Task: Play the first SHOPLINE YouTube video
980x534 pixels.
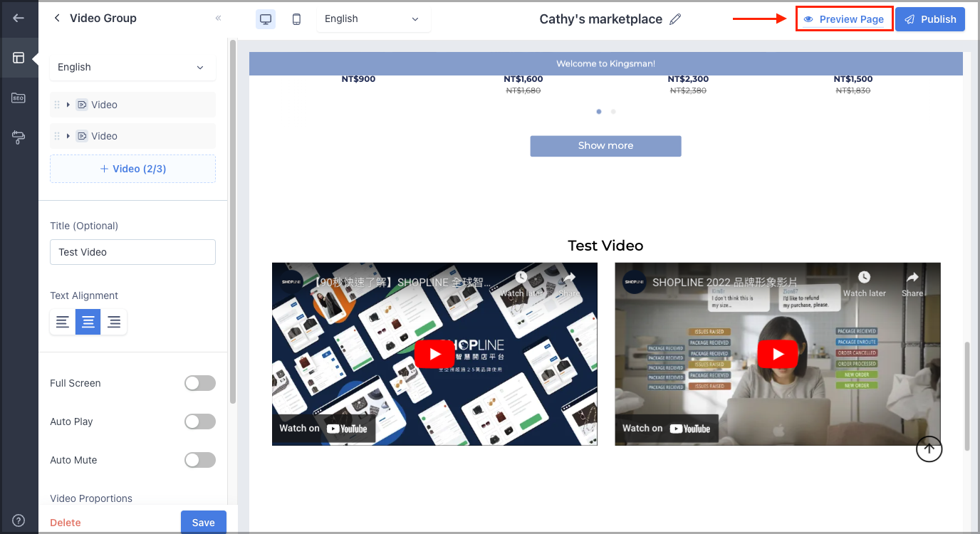Action: (x=434, y=355)
